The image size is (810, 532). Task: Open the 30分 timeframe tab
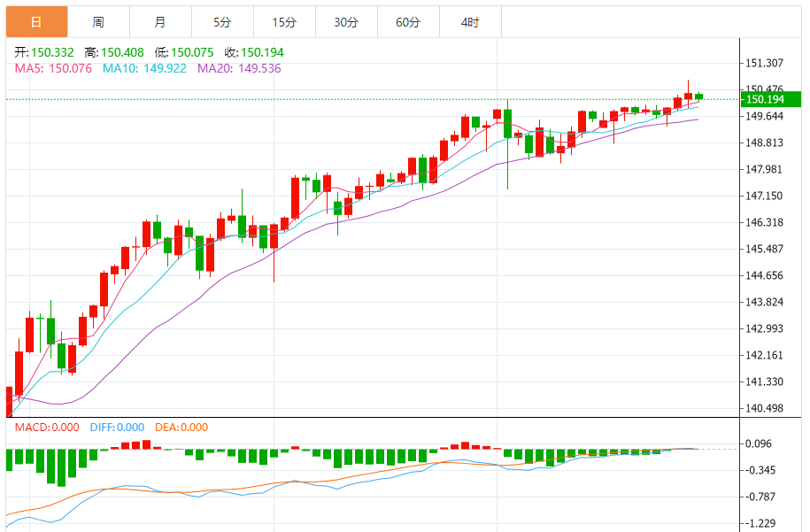[347, 22]
